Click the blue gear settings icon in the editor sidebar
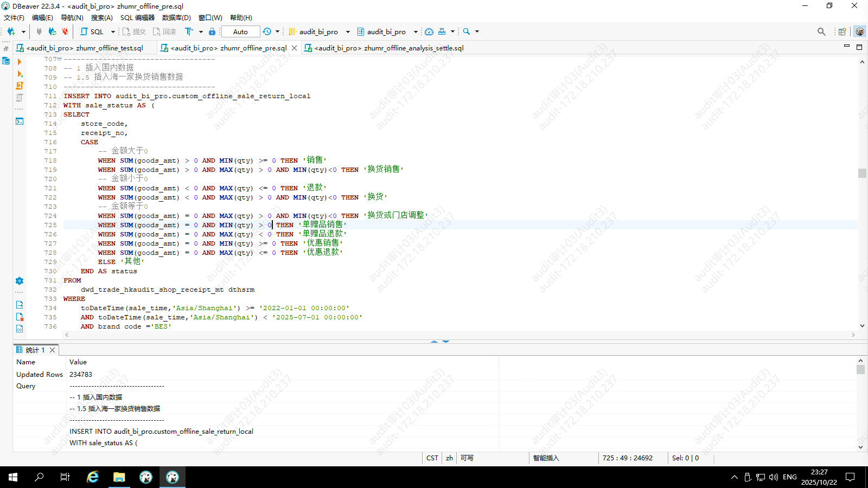Viewport: 868px width, 488px height. point(20,281)
